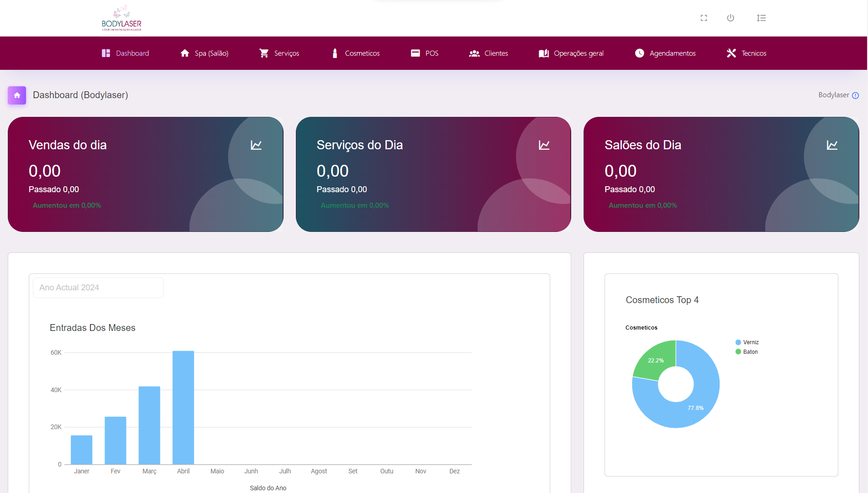Click Aumentou em 0,00% under Salões do Dia
Viewport: 868px width, 493px height.
(x=643, y=205)
